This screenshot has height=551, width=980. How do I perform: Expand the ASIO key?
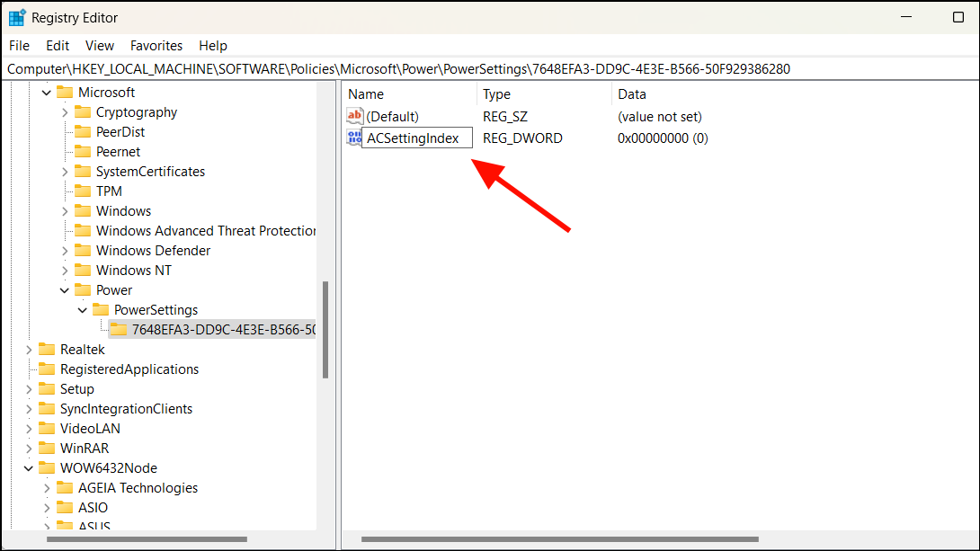pyautogui.click(x=47, y=508)
